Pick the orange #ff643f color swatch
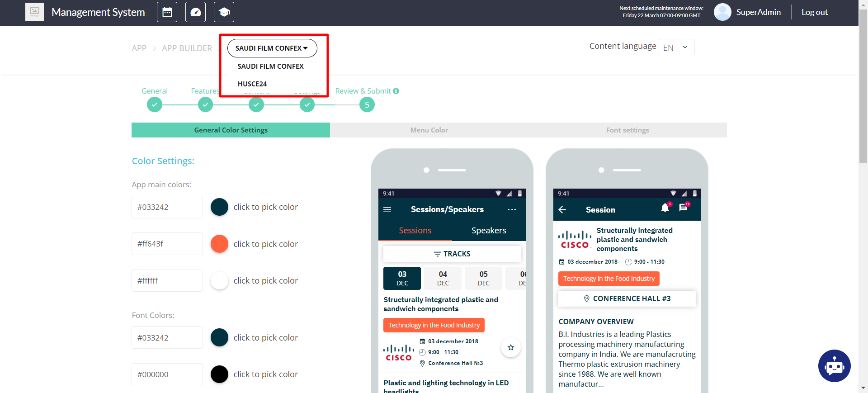868x393 pixels. pyautogui.click(x=219, y=244)
